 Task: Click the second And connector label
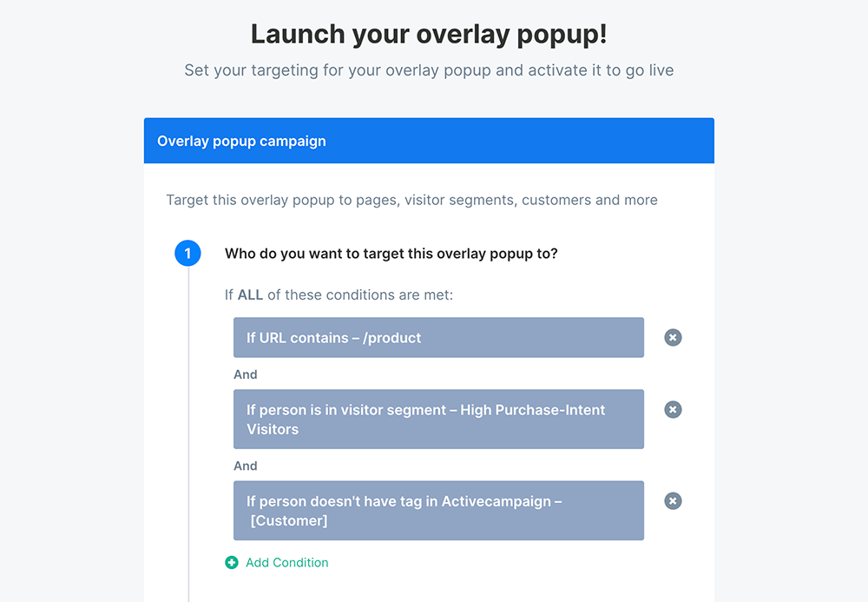[246, 466]
